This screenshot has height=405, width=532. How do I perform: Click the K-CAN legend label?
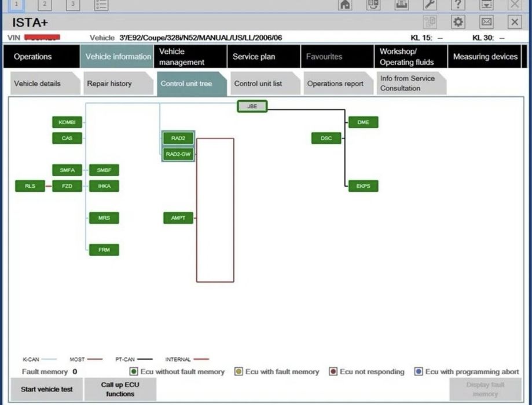pos(31,359)
